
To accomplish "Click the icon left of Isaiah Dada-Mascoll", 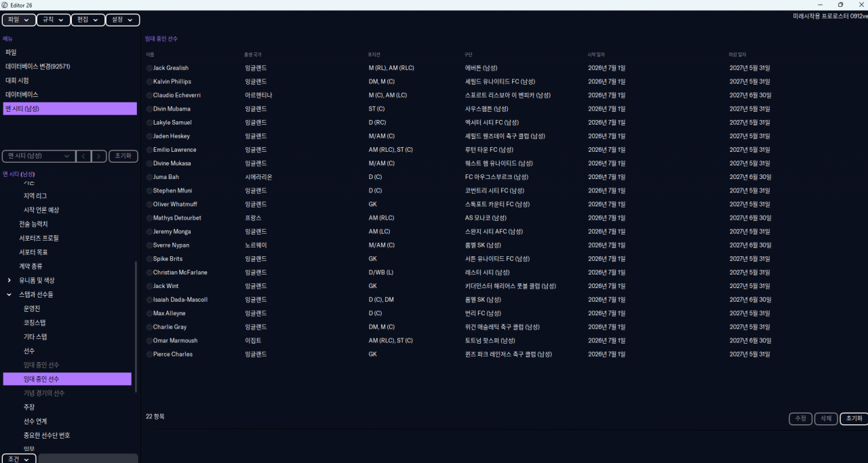I will click(149, 300).
